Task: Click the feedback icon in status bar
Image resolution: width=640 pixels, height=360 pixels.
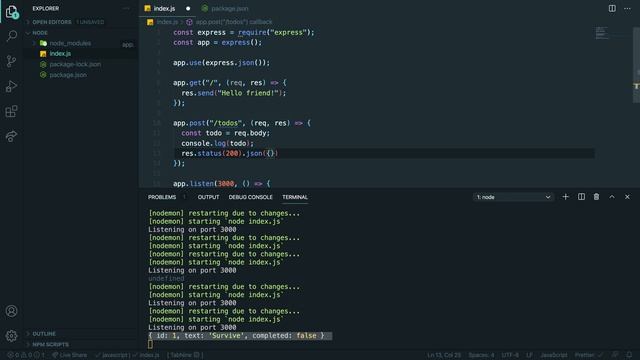Action: (x=615, y=355)
